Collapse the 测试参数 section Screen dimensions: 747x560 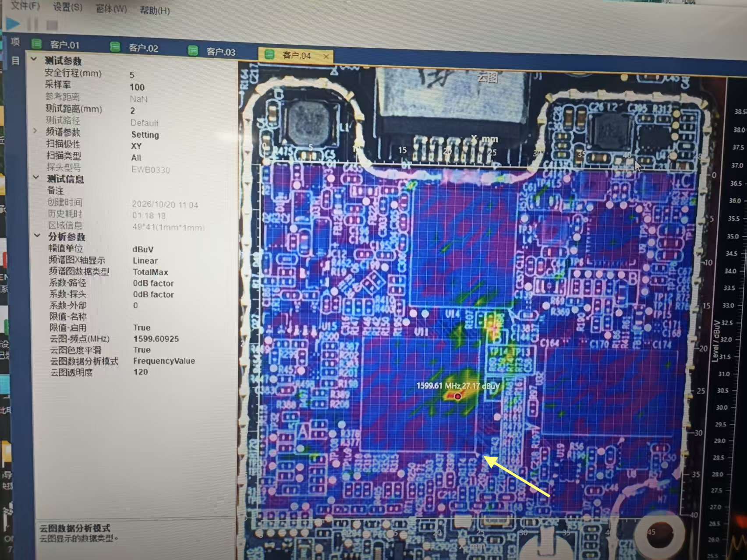tap(34, 59)
